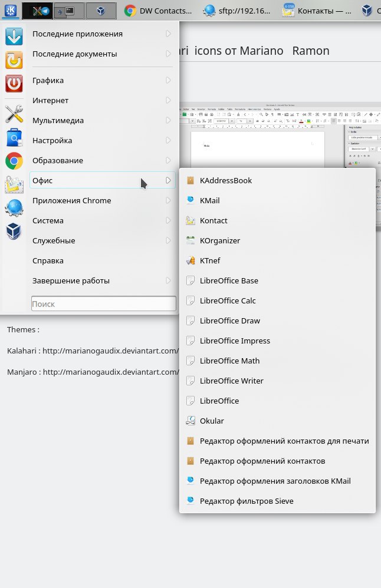The image size is (381, 588).
Task: Expand Последние приложения submenu arrow
Action: pos(168,34)
